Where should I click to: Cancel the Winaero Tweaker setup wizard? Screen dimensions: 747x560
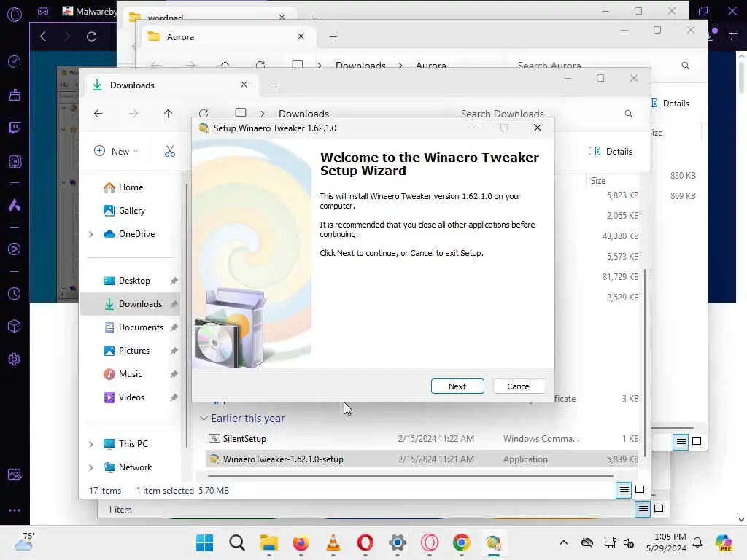(x=519, y=386)
